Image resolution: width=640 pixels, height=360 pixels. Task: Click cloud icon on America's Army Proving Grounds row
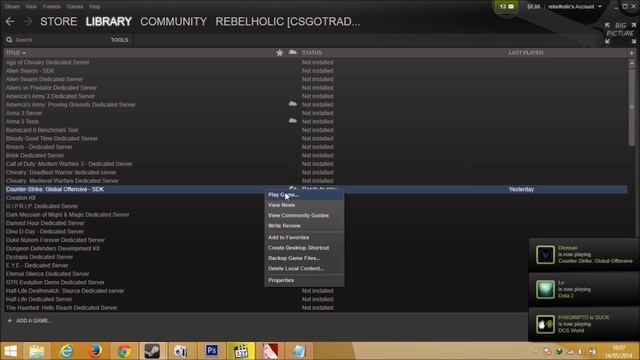point(293,104)
